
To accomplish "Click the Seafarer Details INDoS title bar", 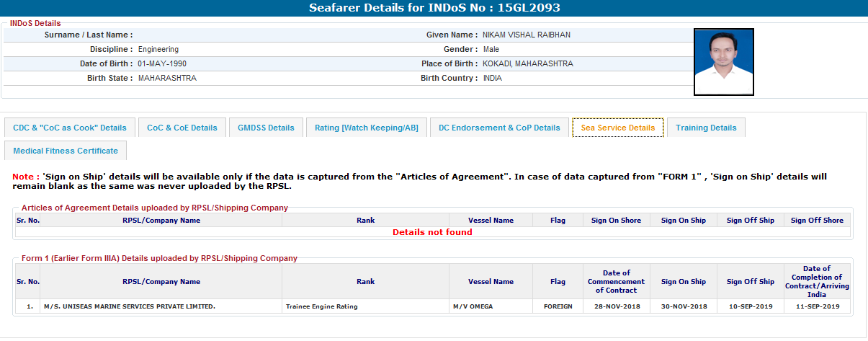I will tap(434, 8).
